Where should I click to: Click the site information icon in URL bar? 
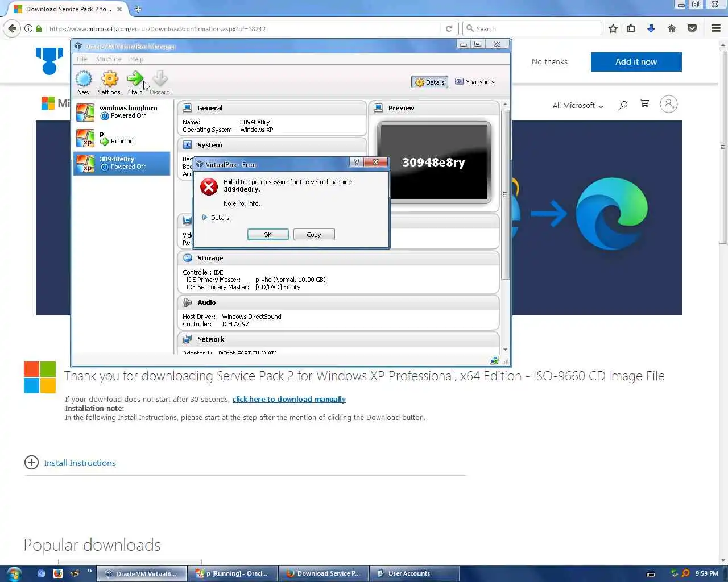coord(28,28)
